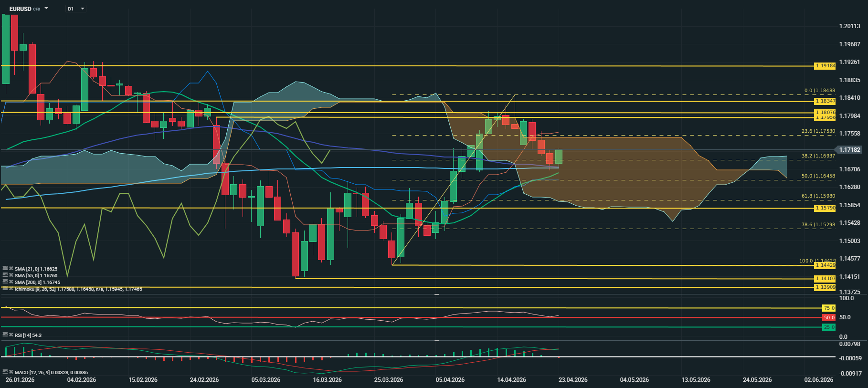Open settings icon for MACD indicator

(5, 372)
